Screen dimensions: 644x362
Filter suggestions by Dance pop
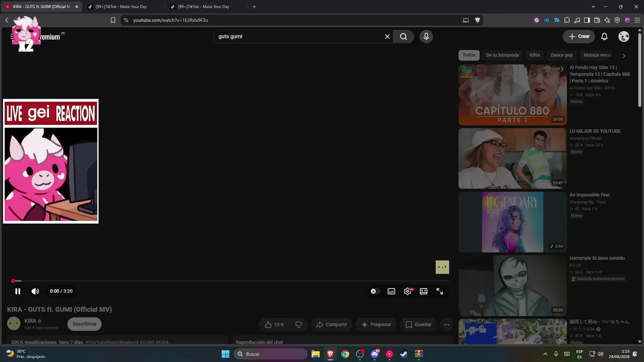[561, 55]
